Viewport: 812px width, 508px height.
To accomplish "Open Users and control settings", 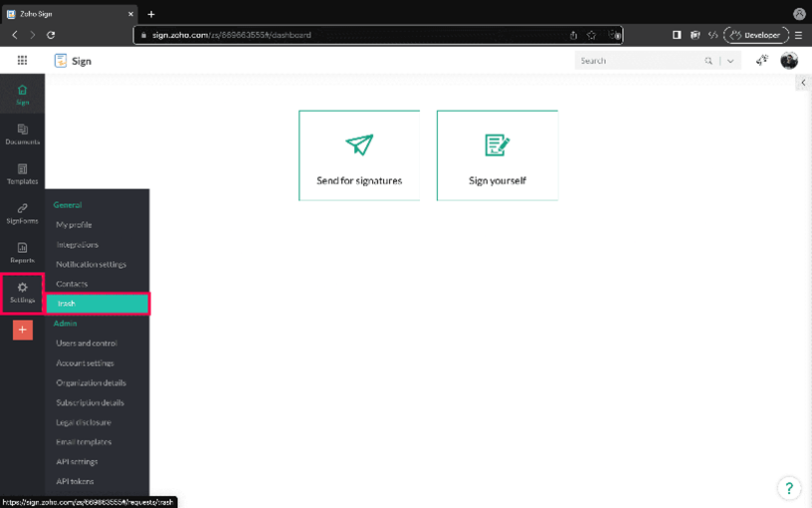I will 87,344.
